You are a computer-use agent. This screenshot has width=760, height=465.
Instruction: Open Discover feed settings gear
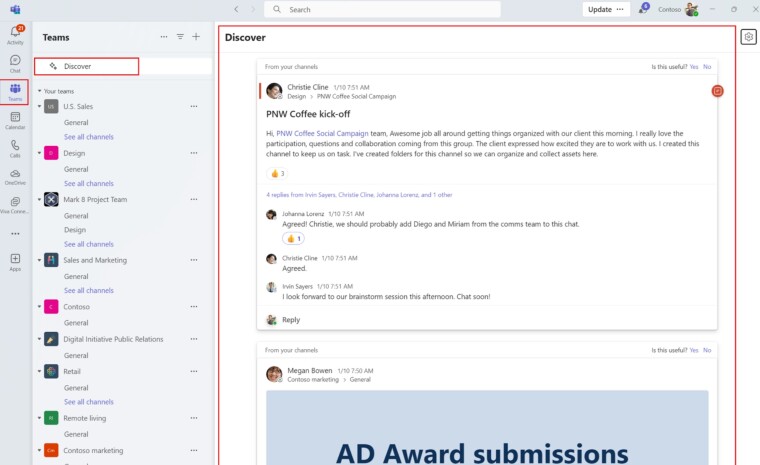[748, 37]
